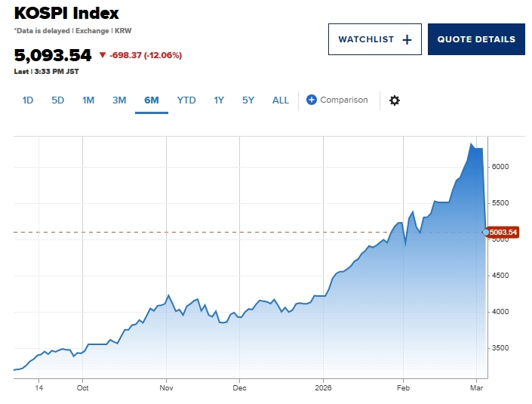Open chart settings gear icon
Screen dimensions: 532x404
pos(394,100)
